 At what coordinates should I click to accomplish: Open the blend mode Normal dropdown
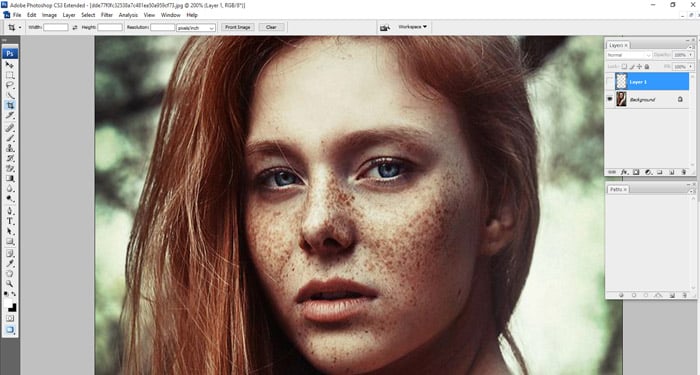click(x=629, y=55)
